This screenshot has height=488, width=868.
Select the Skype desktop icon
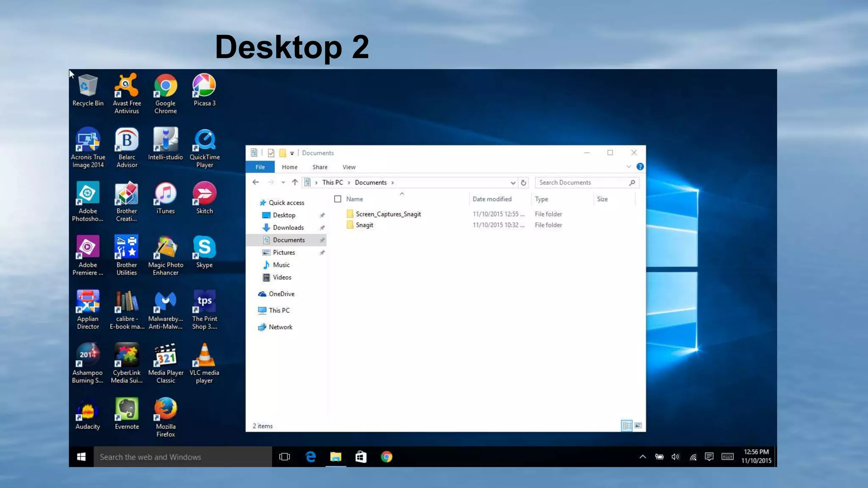[204, 252]
